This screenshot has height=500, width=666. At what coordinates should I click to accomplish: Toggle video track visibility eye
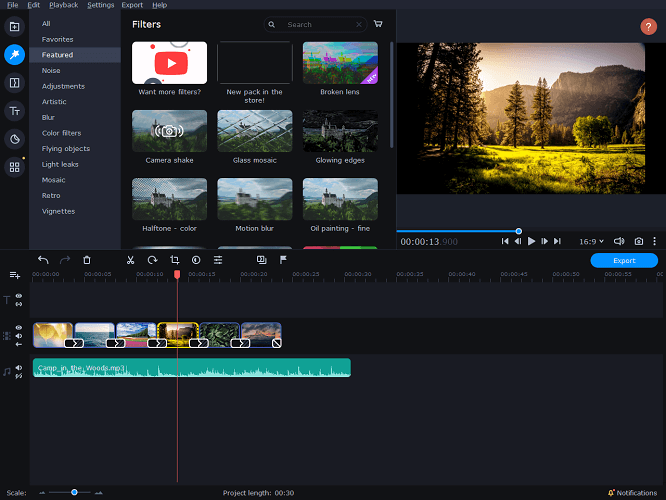pyautogui.click(x=19, y=328)
